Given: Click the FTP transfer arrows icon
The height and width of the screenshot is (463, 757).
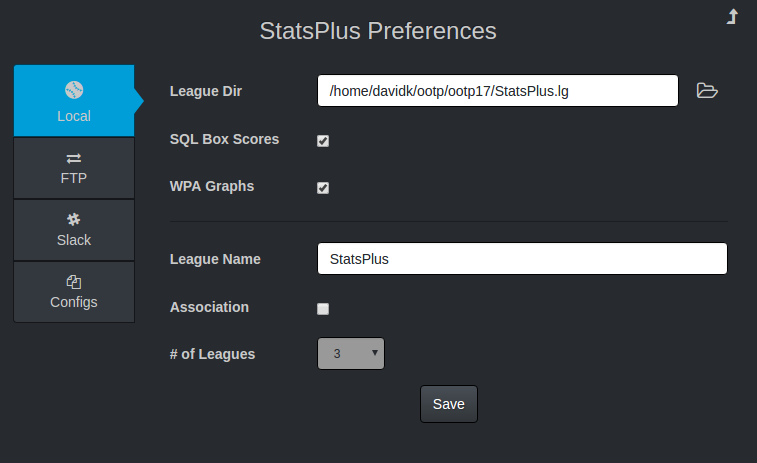Looking at the screenshot, I should tap(74, 158).
